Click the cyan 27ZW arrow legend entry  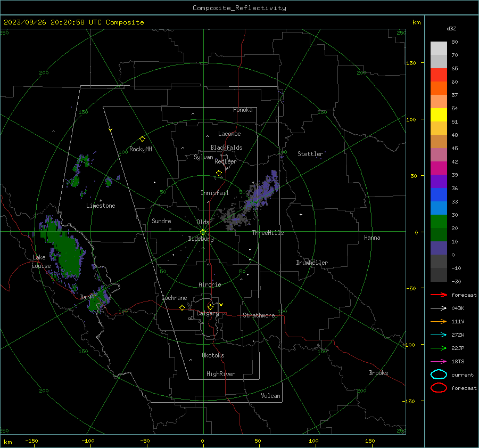tap(439, 335)
